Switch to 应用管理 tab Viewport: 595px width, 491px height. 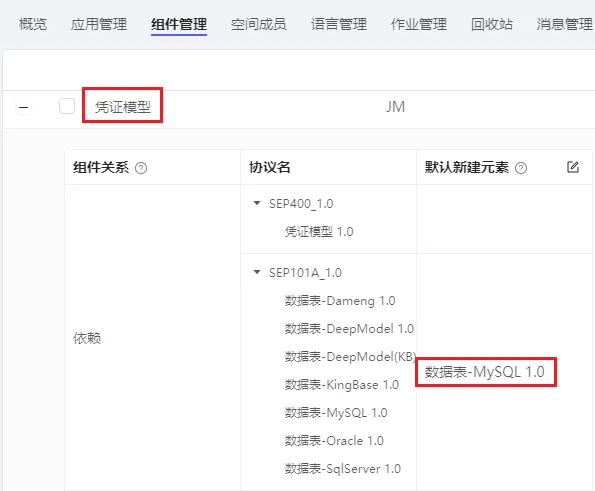coord(99,24)
